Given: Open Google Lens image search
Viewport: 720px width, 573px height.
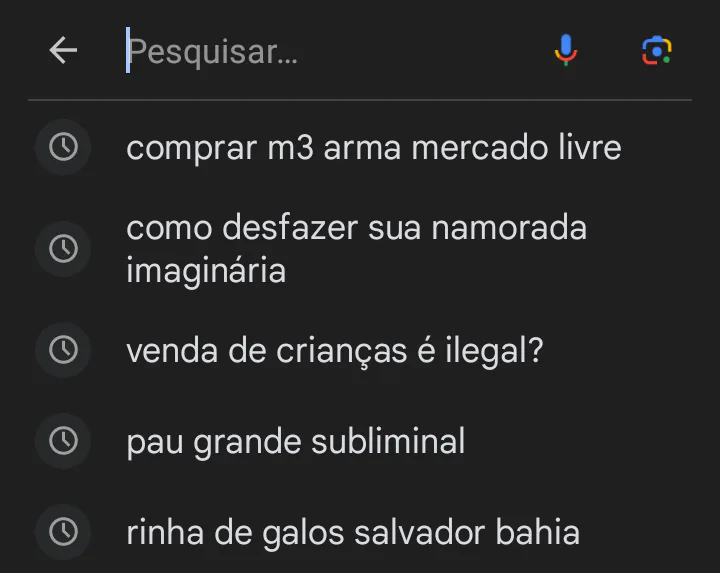Looking at the screenshot, I should (x=656, y=50).
